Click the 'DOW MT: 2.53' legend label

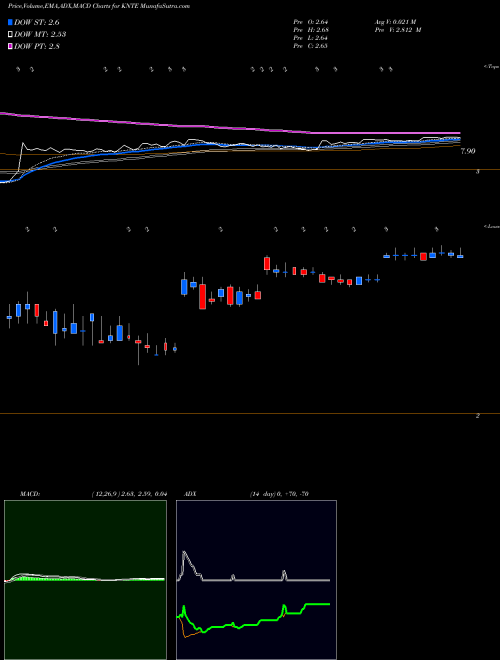point(40,35)
